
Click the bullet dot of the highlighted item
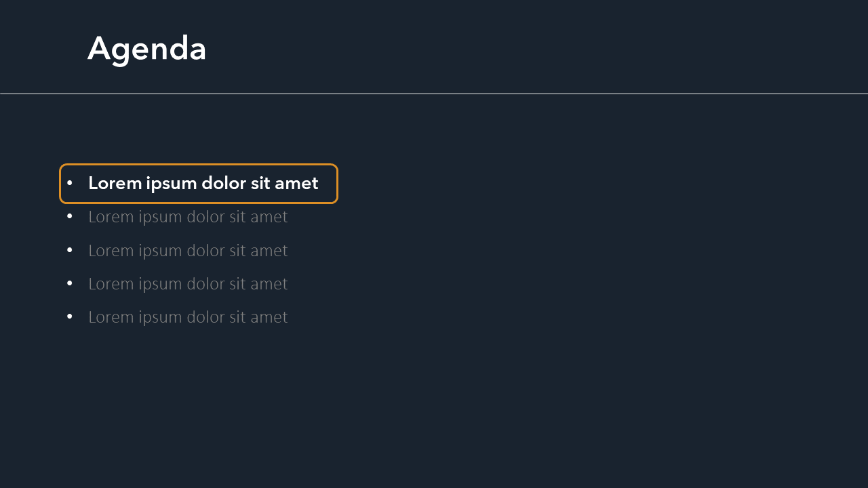(x=70, y=183)
